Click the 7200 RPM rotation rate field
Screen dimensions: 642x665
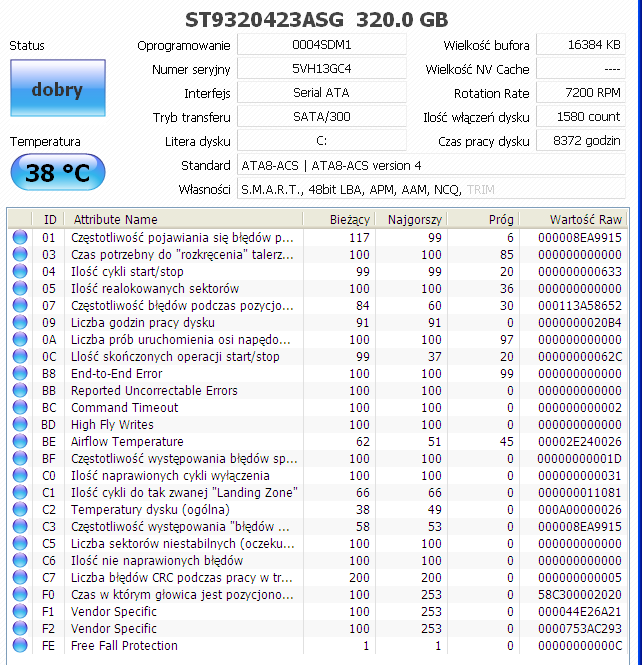(581, 92)
